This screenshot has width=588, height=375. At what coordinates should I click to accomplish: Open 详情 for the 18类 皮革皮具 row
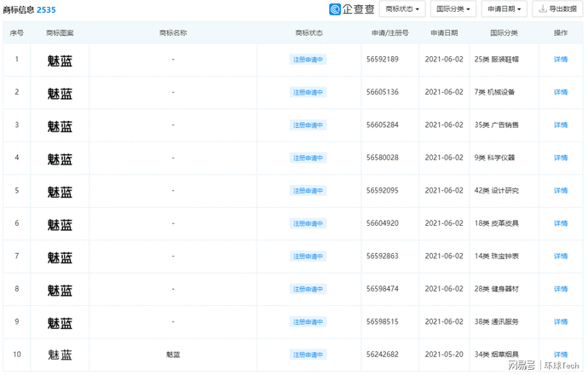pyautogui.click(x=561, y=223)
